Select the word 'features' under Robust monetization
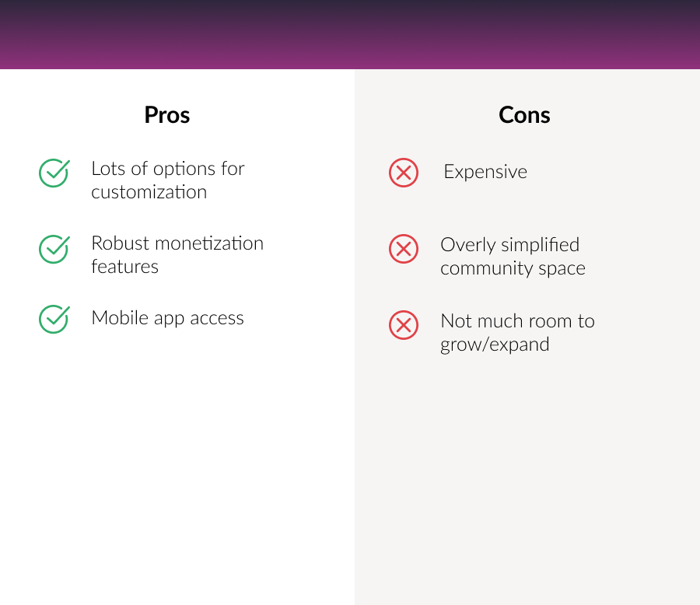The height and width of the screenshot is (605, 700). 124,267
